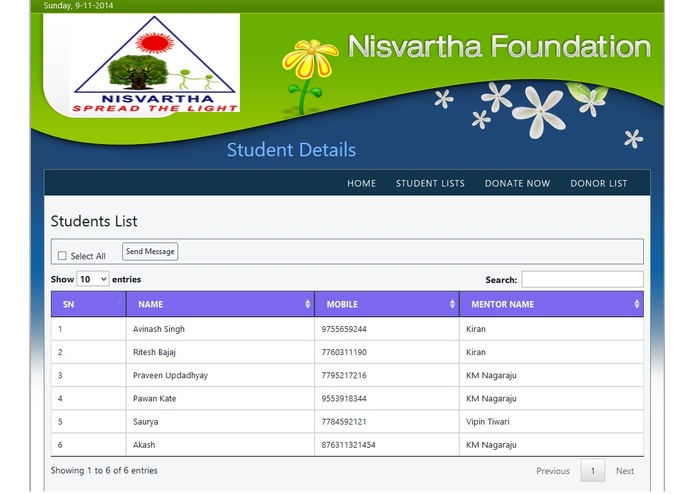This screenshot has height=494, width=695.
Task: Select the Ritesh Bajaj name cell
Action: pyautogui.click(x=220, y=352)
